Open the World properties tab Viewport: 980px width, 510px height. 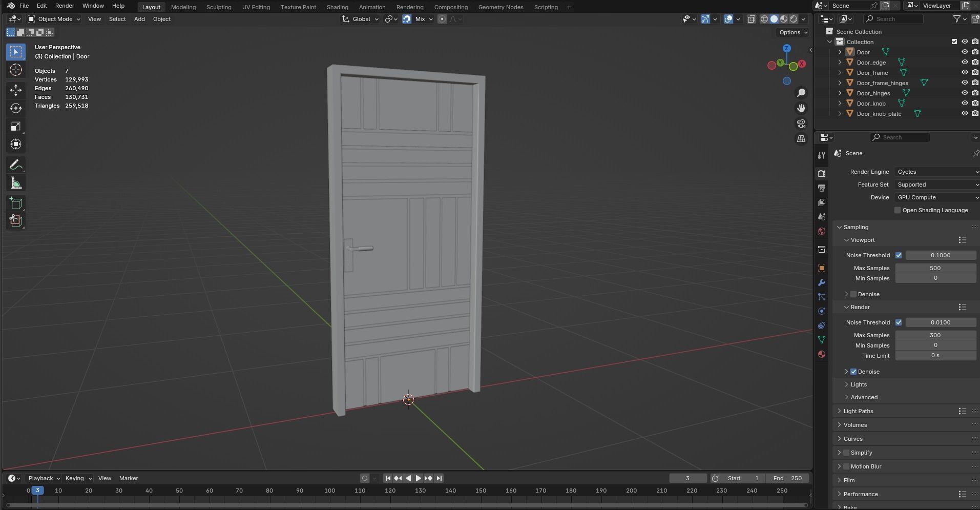click(822, 231)
